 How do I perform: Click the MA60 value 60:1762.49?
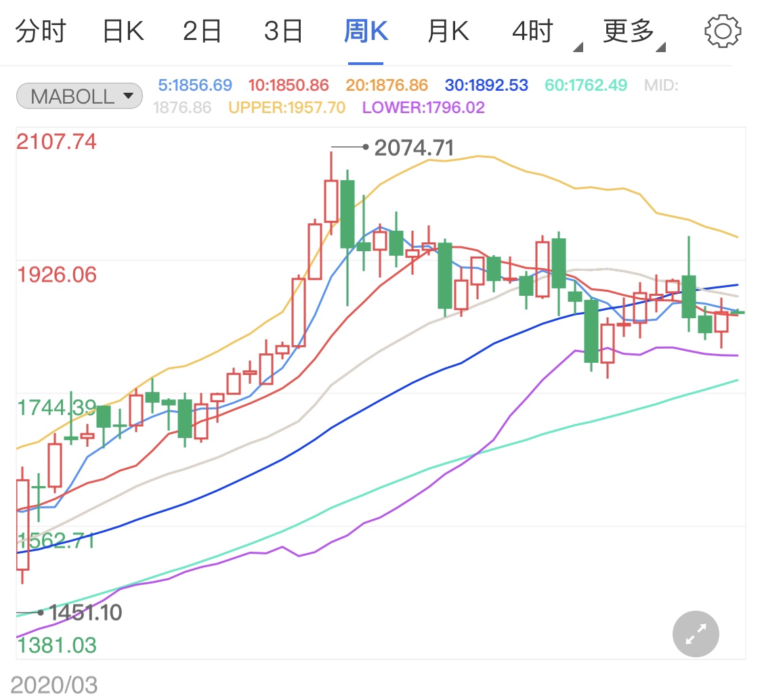[586, 85]
